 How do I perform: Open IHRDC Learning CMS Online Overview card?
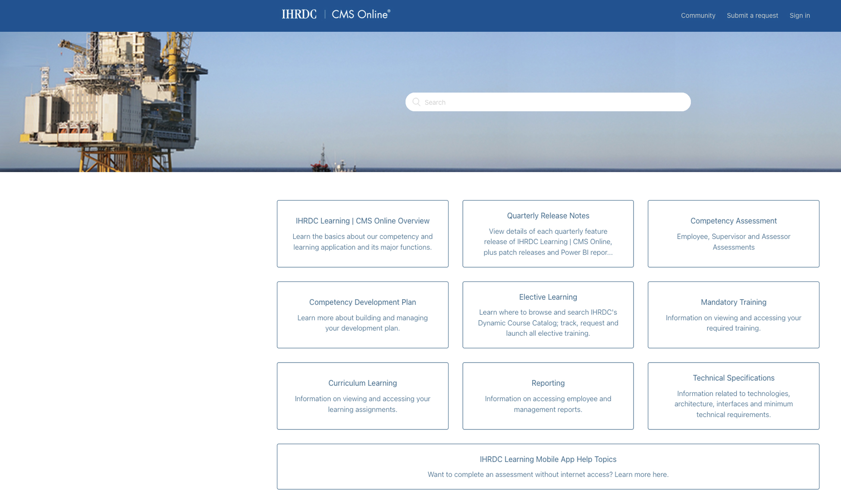tap(362, 234)
